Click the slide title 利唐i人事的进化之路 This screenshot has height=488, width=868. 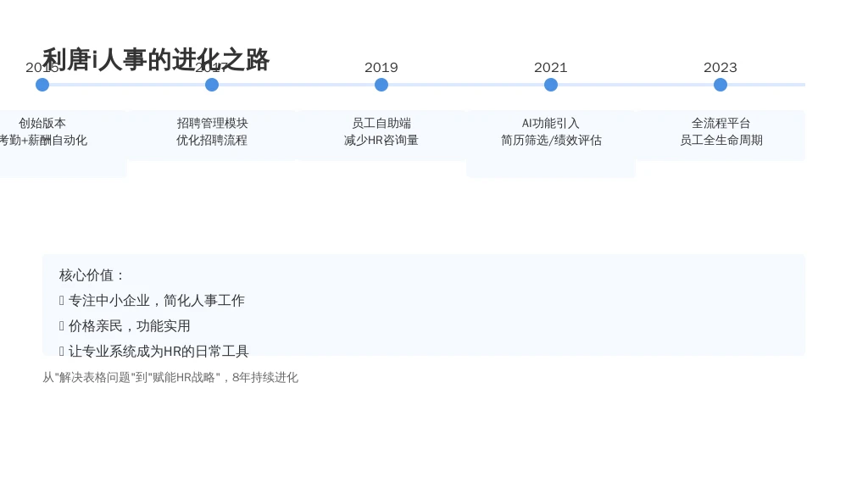[156, 60]
